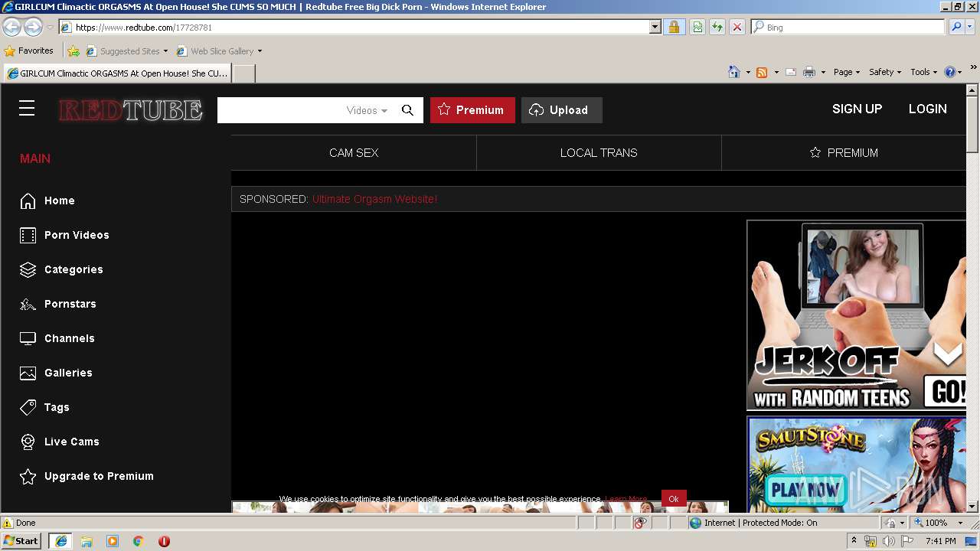Launch Chrome from the taskbar
This screenshot has width=980, height=551.
click(x=139, y=541)
